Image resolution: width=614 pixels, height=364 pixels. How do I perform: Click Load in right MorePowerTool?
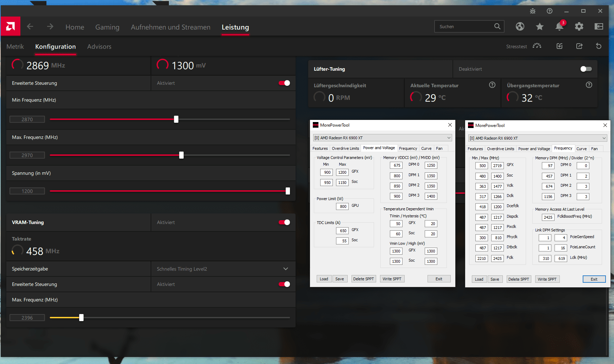479,279
